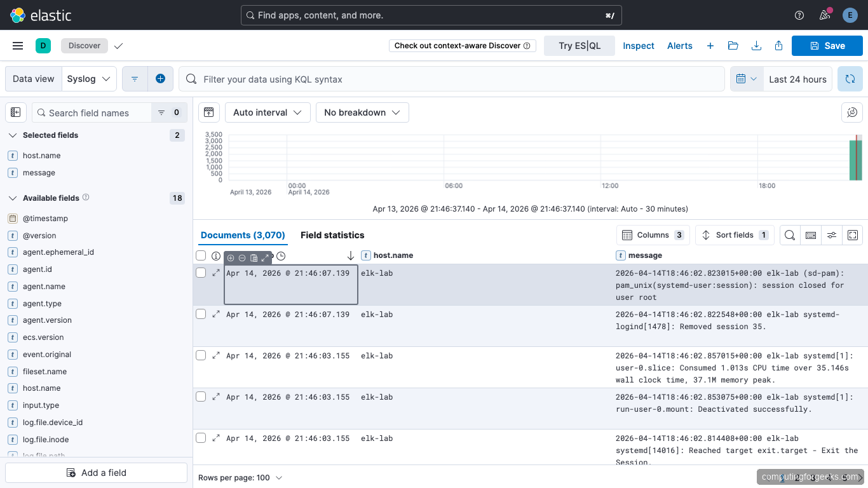The image size is (868, 488).
Task: Select the checkbox on the first document row
Action: [201, 272]
